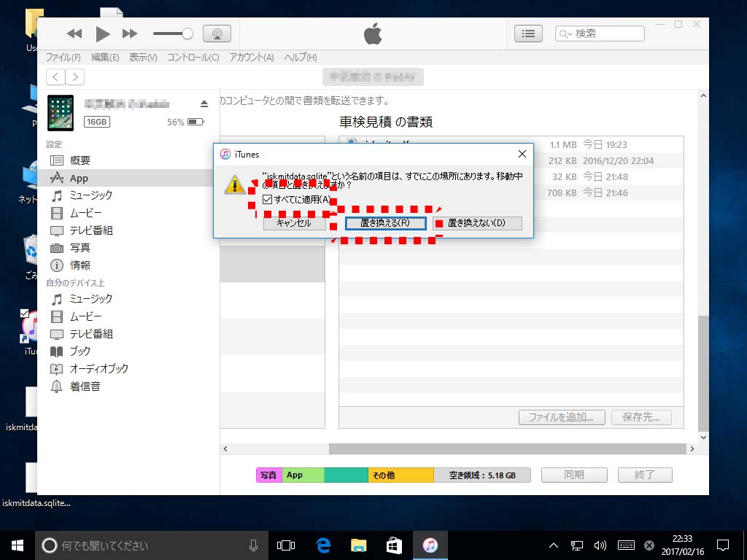This screenshot has height=560, width=747.
Task: Click the iTunes icon in the taskbar
Action: coord(430,545)
